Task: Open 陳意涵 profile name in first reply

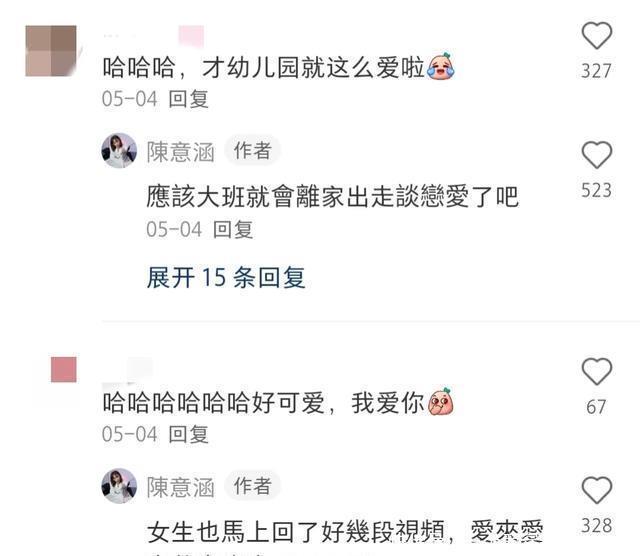Action: (x=181, y=152)
